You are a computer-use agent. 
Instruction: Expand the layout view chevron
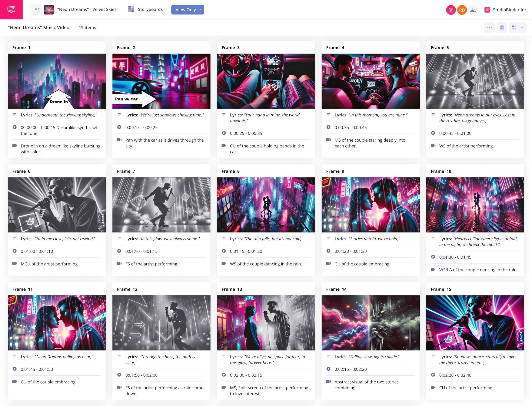522,27
